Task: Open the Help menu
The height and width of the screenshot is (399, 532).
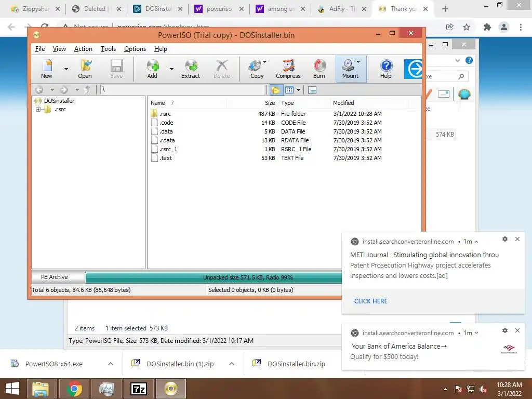Action: 161,49
